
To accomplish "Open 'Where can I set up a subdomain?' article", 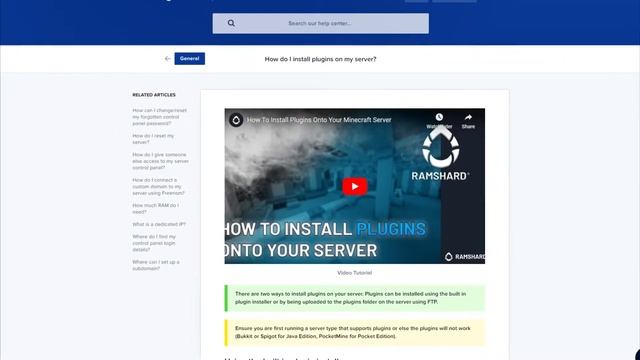I will click(x=156, y=265).
